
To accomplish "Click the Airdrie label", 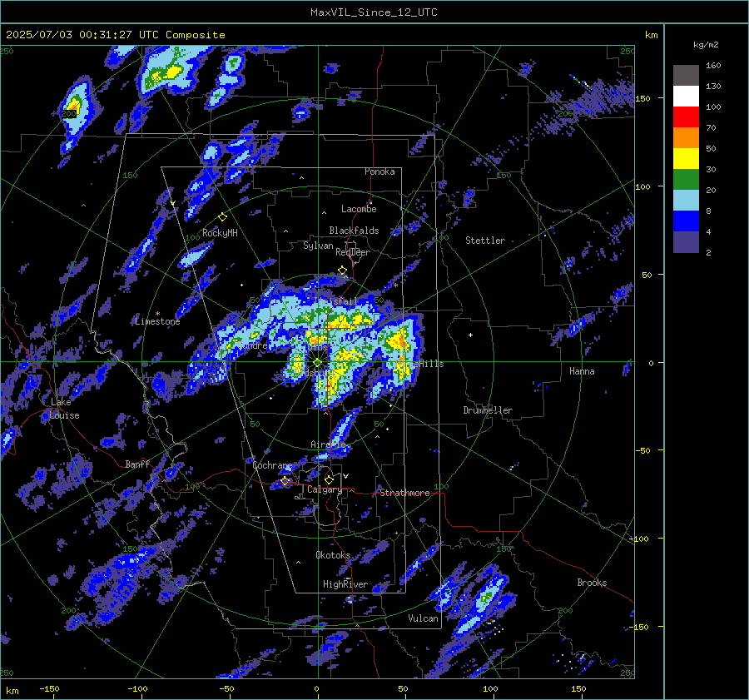I will (328, 444).
